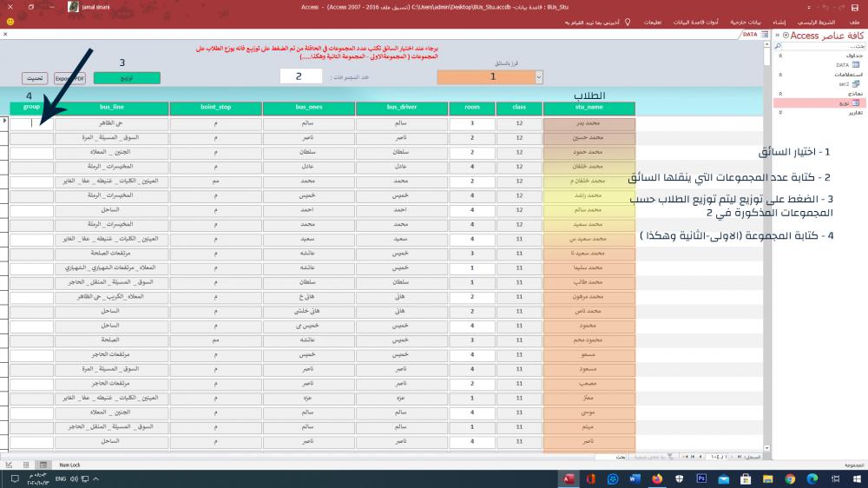Open Microsoft Edge from the taskbar
This screenshot has height=488, width=868.
click(812, 478)
